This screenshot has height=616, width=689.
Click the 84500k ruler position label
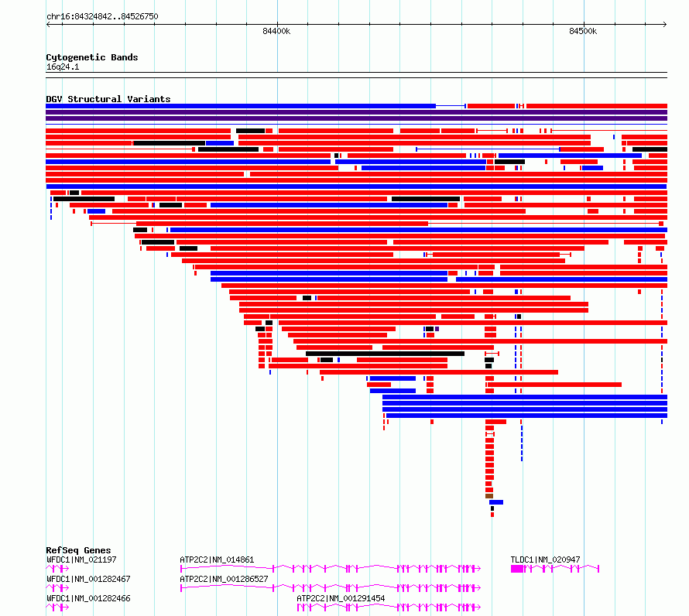point(583,31)
